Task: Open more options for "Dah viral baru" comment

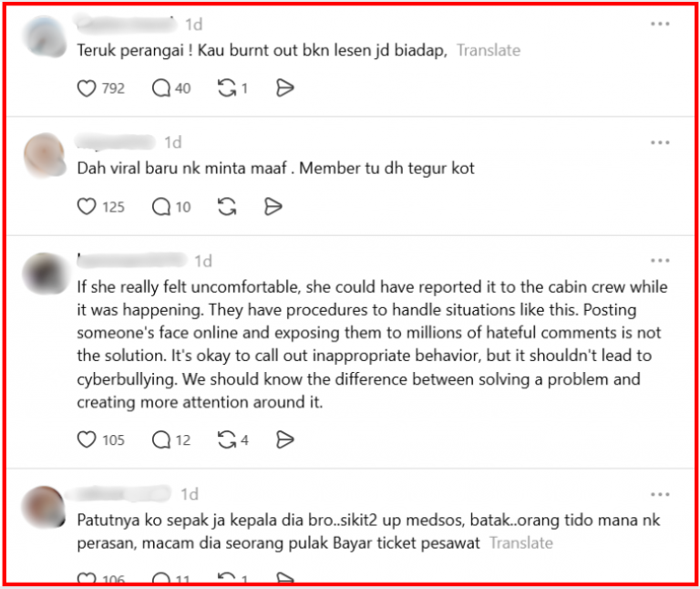Action: point(660,143)
